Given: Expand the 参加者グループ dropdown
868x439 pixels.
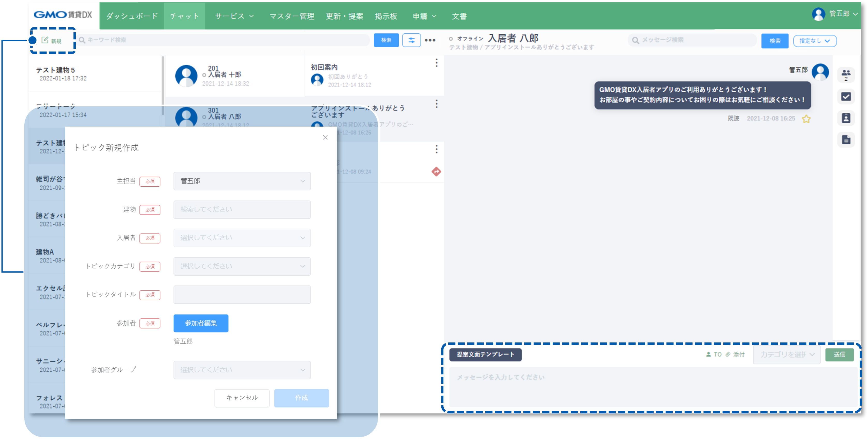Looking at the screenshot, I should 242,370.
